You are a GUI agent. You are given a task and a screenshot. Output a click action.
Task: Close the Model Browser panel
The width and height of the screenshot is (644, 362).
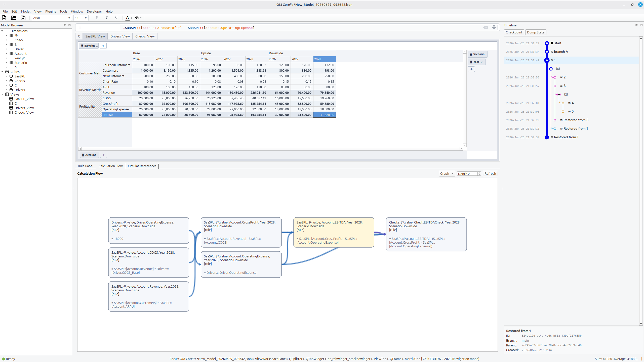point(70,25)
